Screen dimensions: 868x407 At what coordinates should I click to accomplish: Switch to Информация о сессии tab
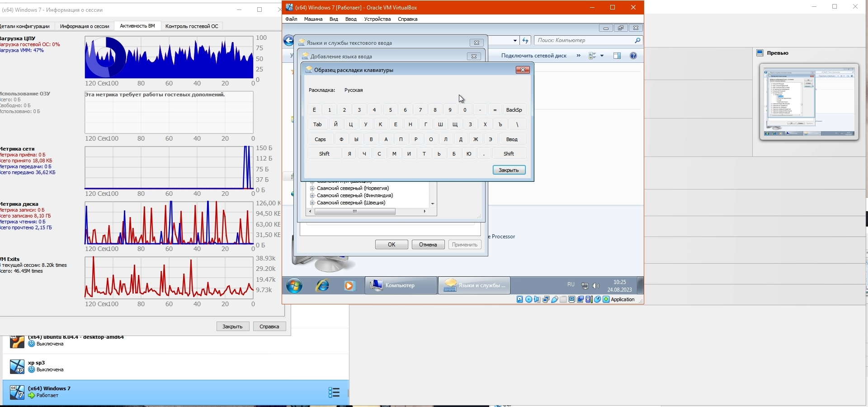point(85,26)
